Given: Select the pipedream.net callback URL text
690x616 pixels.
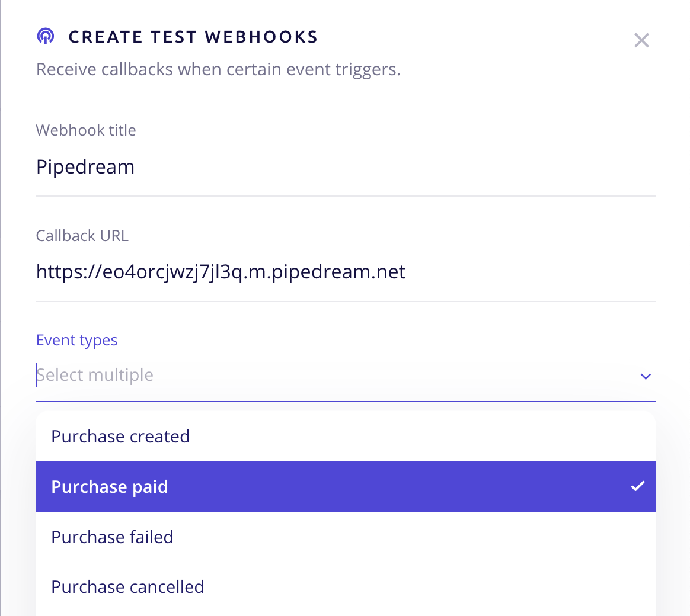Looking at the screenshot, I should tap(221, 271).
